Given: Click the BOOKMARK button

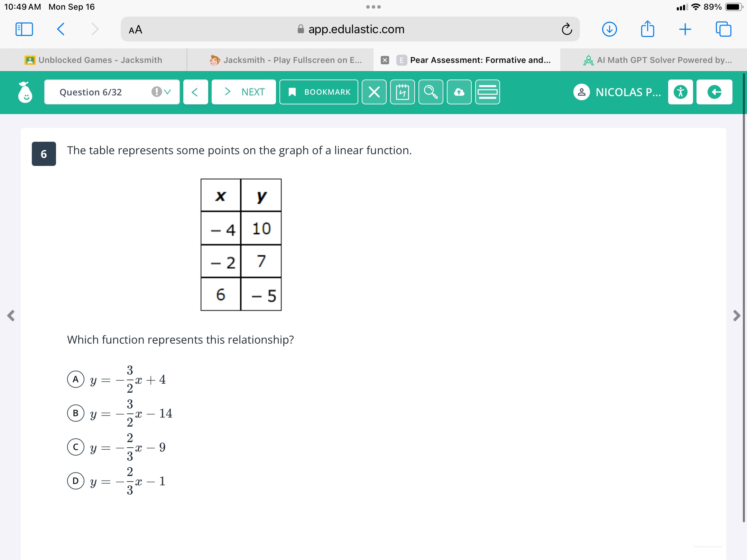Looking at the screenshot, I should click(319, 92).
